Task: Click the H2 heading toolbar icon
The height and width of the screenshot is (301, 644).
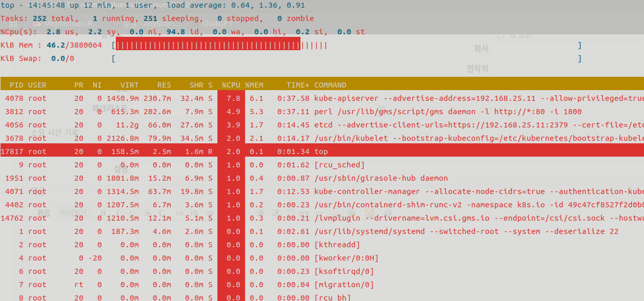Action: click(x=194, y=213)
